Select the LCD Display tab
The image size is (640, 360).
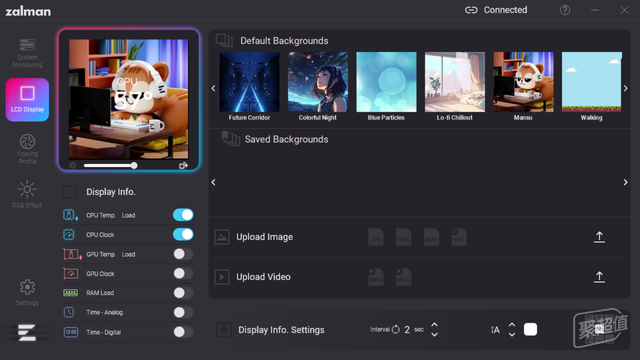pyautogui.click(x=27, y=100)
